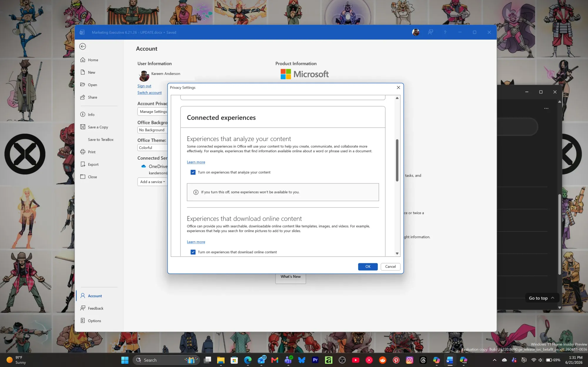Click Close in the Word sidebar
Screen dimensions: 588x367
pos(92,177)
